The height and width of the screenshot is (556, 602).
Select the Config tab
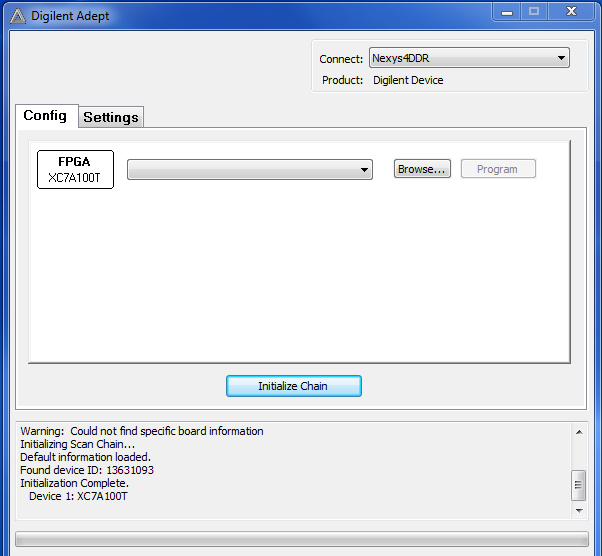[x=45, y=116]
